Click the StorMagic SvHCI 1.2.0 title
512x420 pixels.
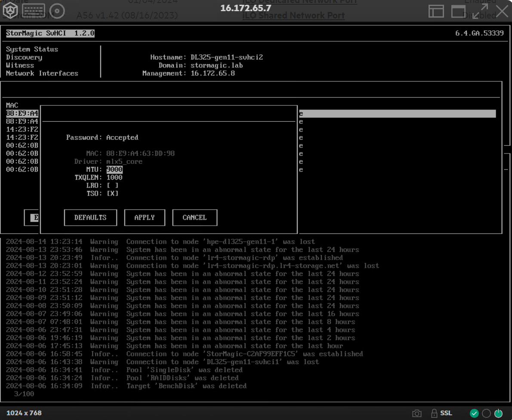50,33
